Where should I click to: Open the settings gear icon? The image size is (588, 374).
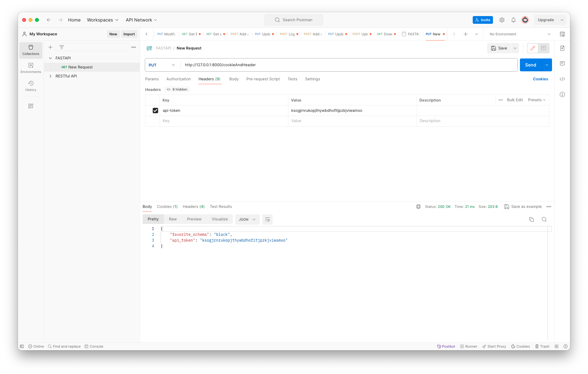pos(502,20)
